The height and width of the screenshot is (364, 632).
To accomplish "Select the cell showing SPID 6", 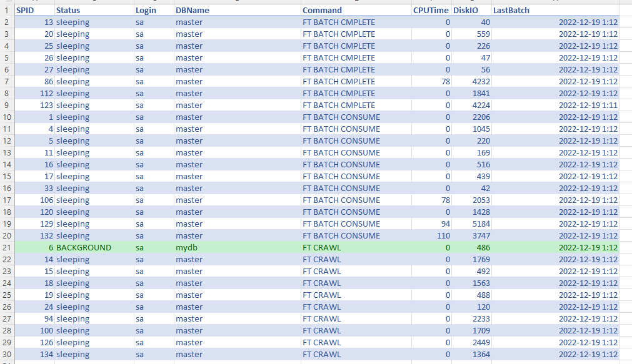I will click(x=34, y=247).
